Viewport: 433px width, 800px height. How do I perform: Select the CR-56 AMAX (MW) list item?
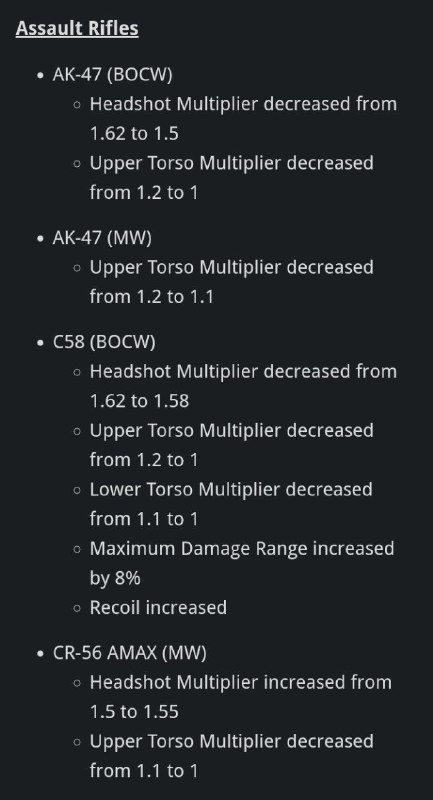coord(130,653)
